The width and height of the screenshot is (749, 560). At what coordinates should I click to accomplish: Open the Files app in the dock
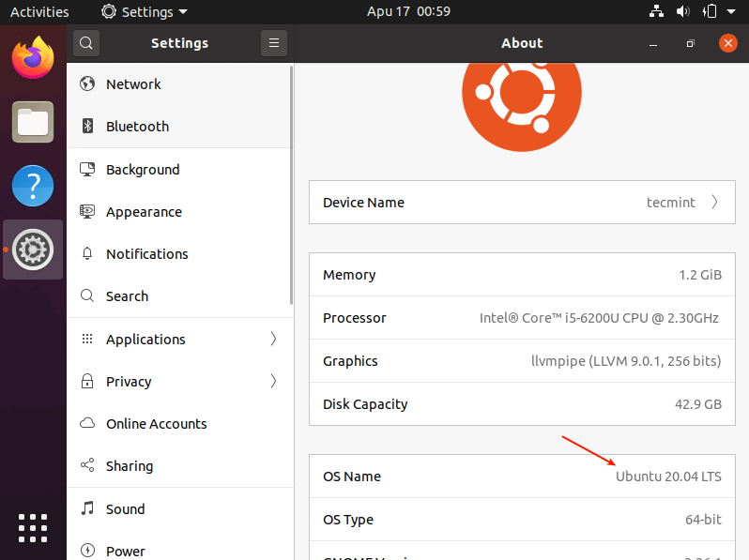(x=33, y=122)
